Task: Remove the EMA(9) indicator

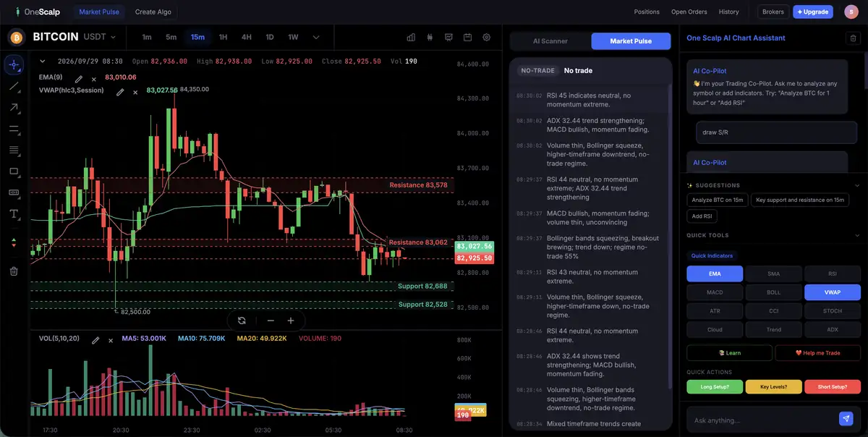Action: coord(93,78)
